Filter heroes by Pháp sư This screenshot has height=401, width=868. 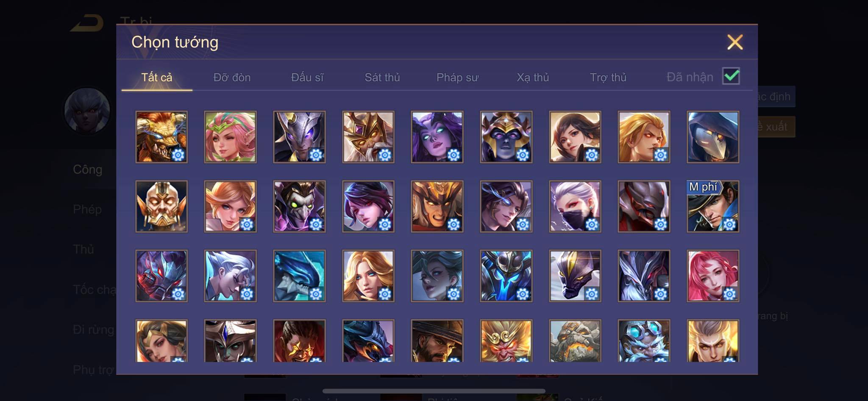pos(457,77)
